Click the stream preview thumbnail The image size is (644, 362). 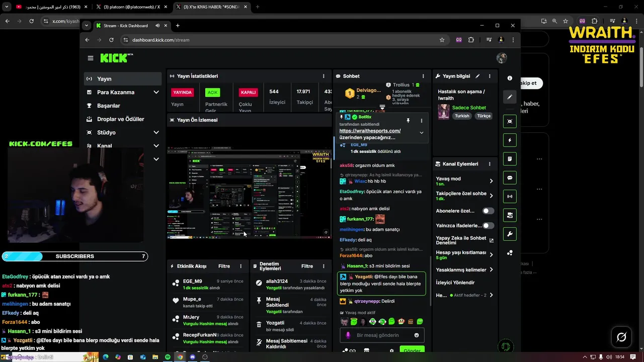click(x=249, y=192)
